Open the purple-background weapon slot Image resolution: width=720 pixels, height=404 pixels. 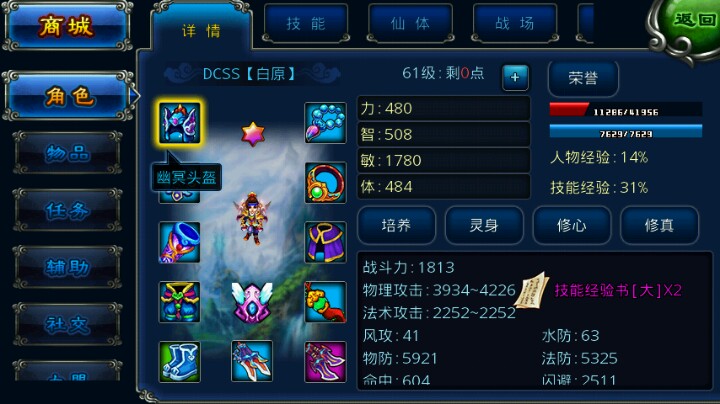click(x=325, y=361)
